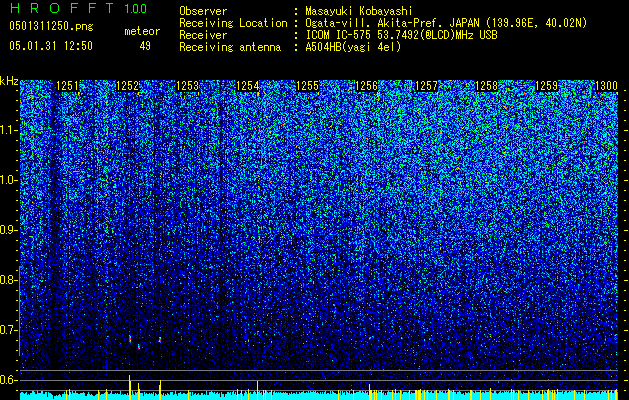This screenshot has height=400, width=629.
Task: Click the 1255 time marker
Action: pos(307,86)
